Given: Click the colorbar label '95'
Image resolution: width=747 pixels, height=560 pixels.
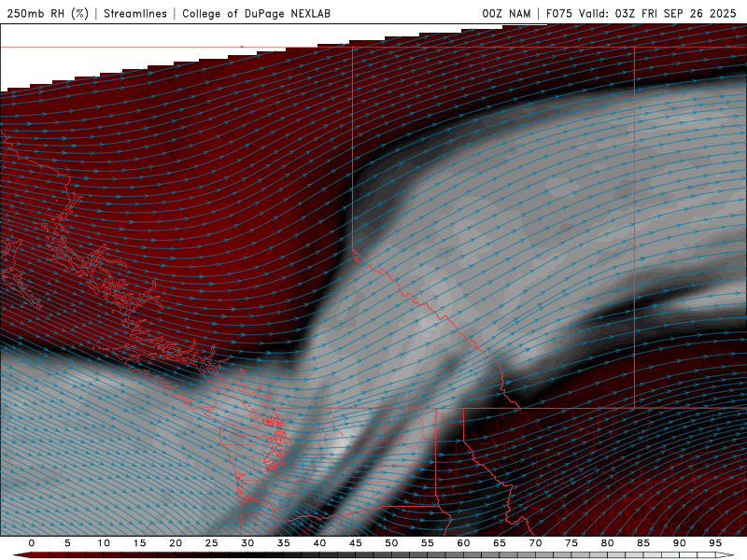Looking at the screenshot, I should (715, 543).
